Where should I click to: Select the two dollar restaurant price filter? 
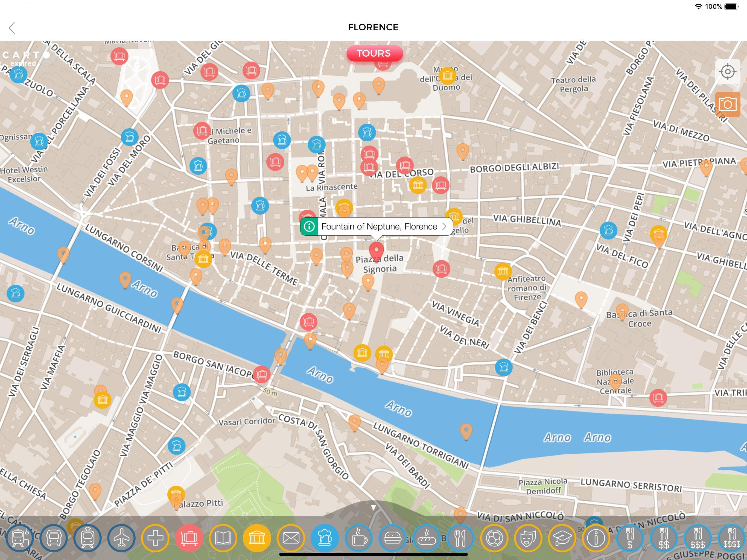(664, 538)
